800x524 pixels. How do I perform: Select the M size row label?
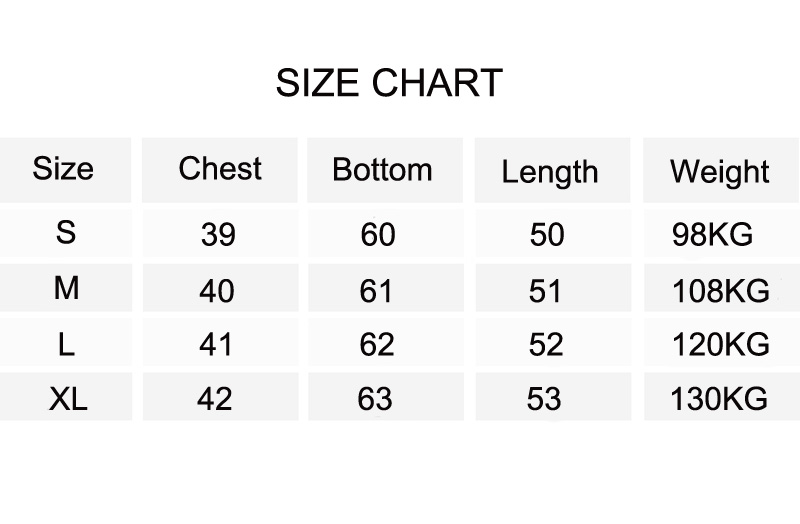(x=66, y=288)
